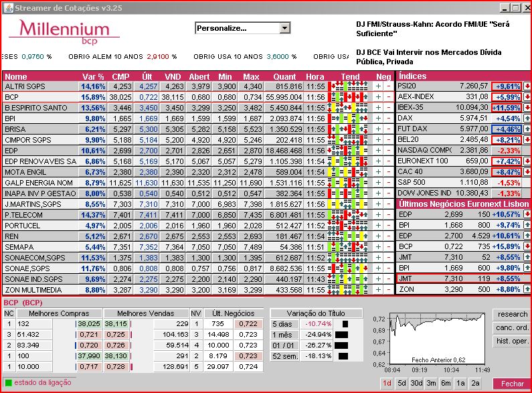This screenshot has height=393, width=532.
Task: Click the minus icon in P.TELECOM row
Action: (x=389, y=215)
